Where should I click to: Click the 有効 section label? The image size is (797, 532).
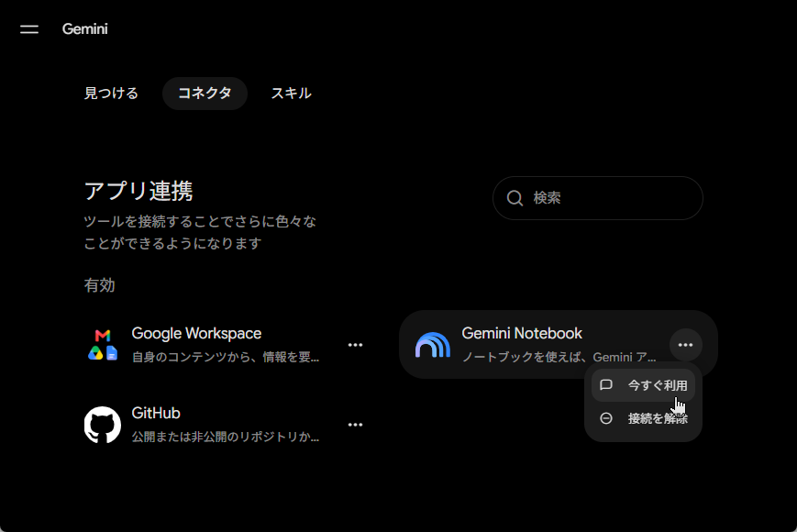(x=100, y=285)
